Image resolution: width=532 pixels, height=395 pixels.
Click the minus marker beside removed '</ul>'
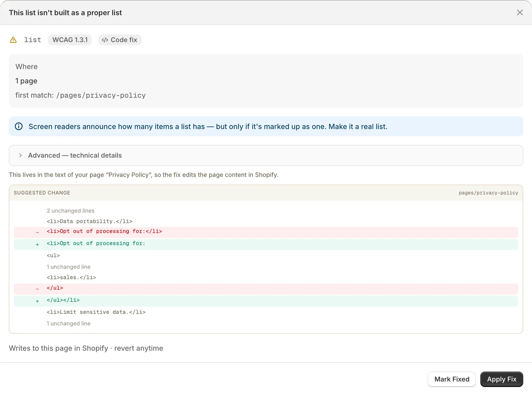37,289
